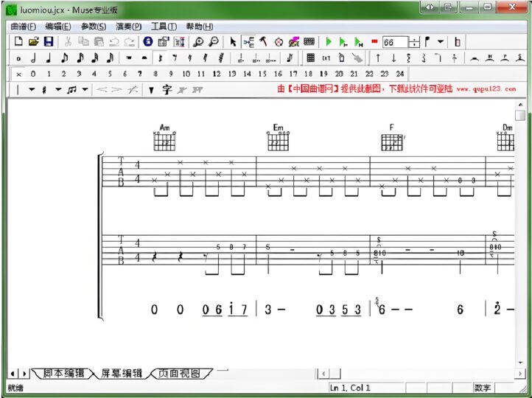This screenshot has width=532, height=398.
Task: Click the zoom in magnifier
Action: coord(198,42)
